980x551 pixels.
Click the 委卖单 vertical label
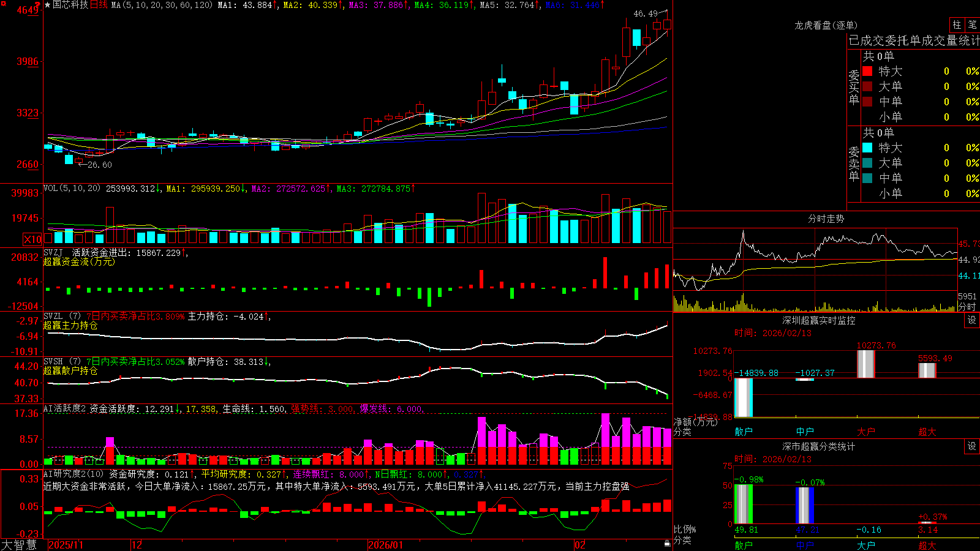click(x=854, y=163)
